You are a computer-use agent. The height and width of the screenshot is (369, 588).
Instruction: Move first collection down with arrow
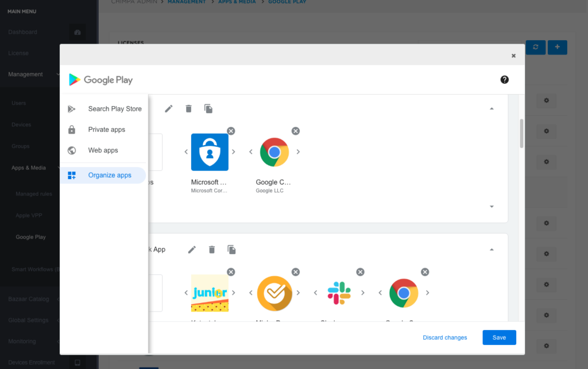pyautogui.click(x=492, y=207)
